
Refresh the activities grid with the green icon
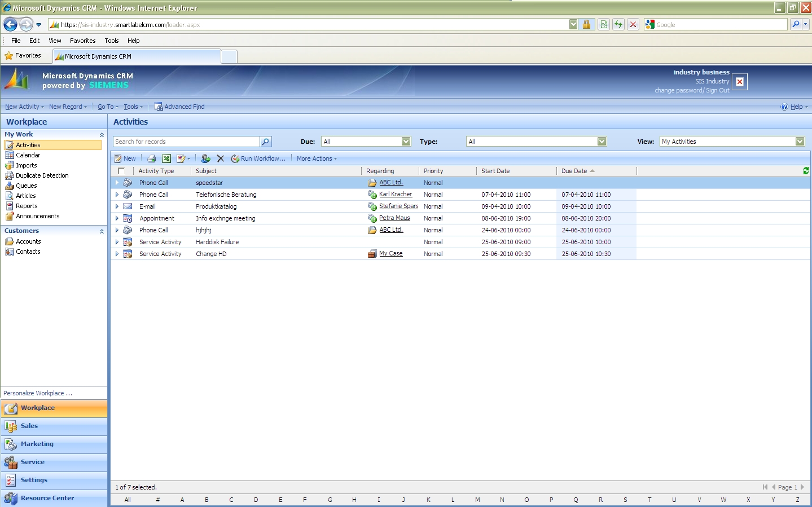[806, 171]
